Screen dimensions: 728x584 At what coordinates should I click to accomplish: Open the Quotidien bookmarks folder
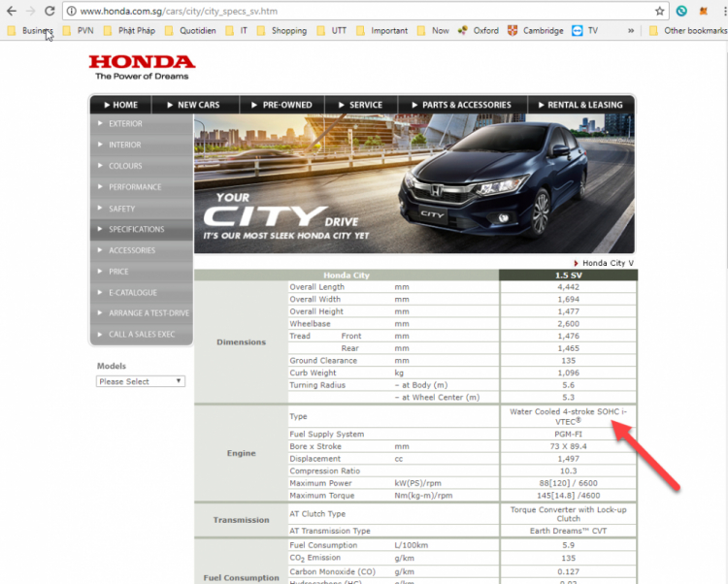tap(191, 31)
